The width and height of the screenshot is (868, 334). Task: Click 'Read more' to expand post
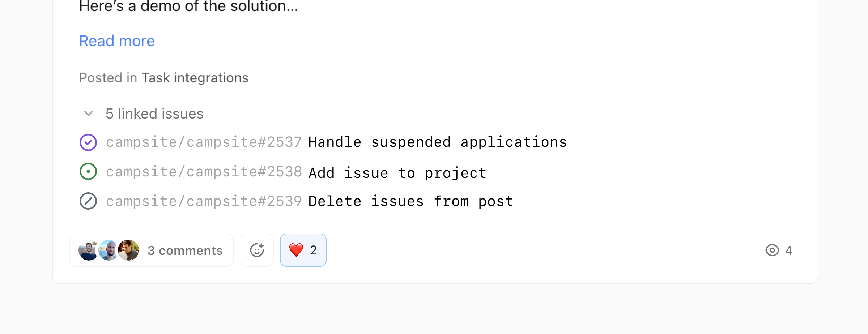[x=117, y=41]
